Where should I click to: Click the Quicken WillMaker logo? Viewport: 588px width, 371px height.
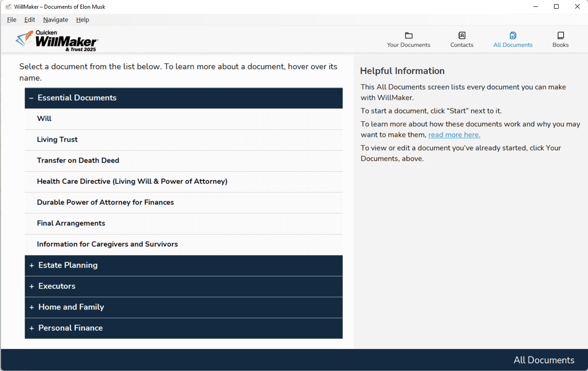[x=57, y=41]
